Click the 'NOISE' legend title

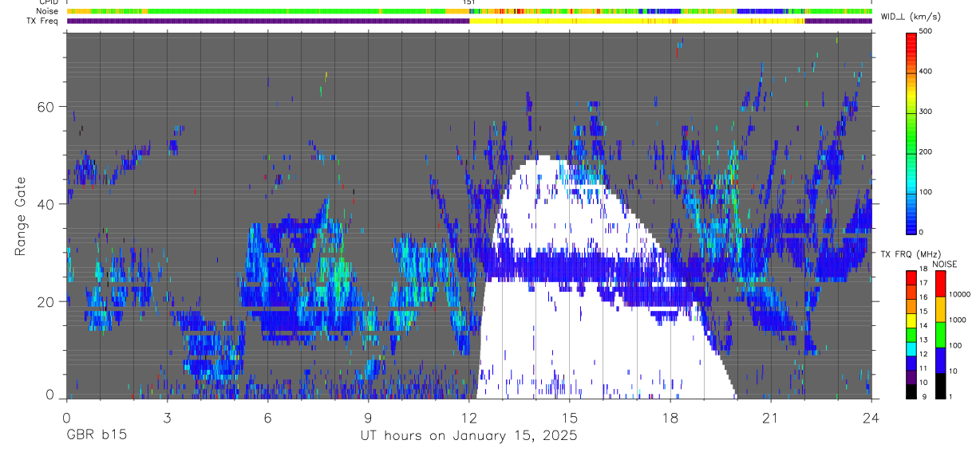pos(945,264)
